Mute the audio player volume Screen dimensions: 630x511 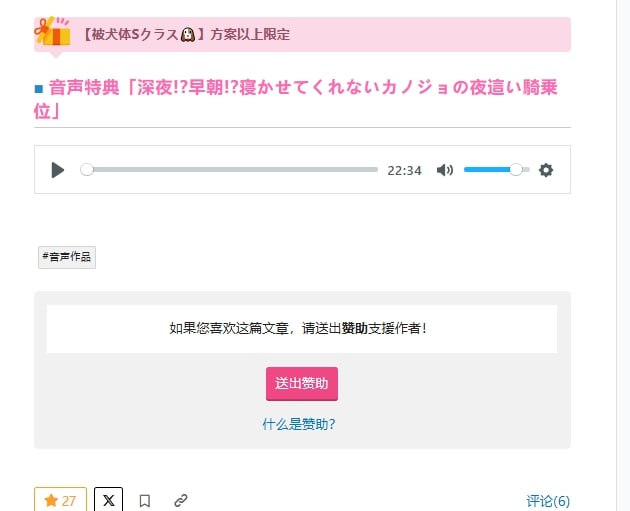pos(445,170)
